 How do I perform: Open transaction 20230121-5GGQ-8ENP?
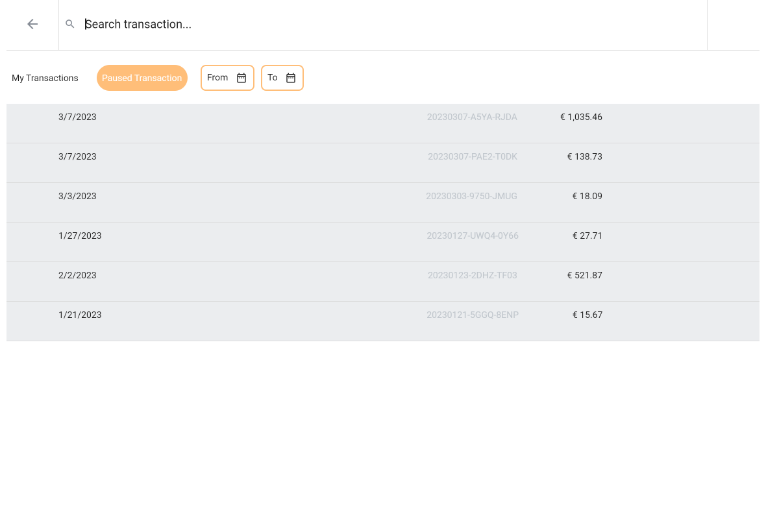tap(472, 315)
